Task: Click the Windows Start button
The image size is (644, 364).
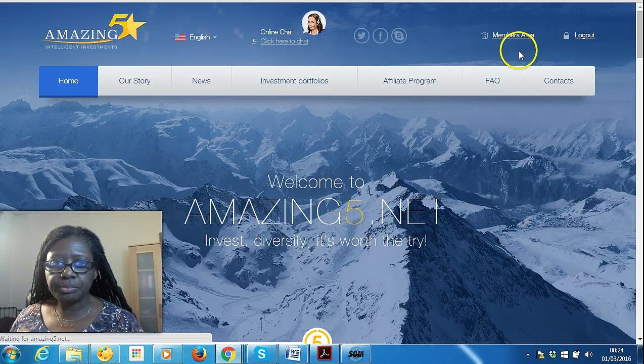Action: [11, 354]
